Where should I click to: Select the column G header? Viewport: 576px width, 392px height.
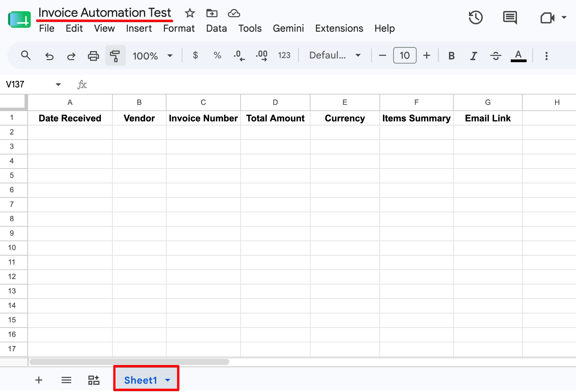coord(488,102)
